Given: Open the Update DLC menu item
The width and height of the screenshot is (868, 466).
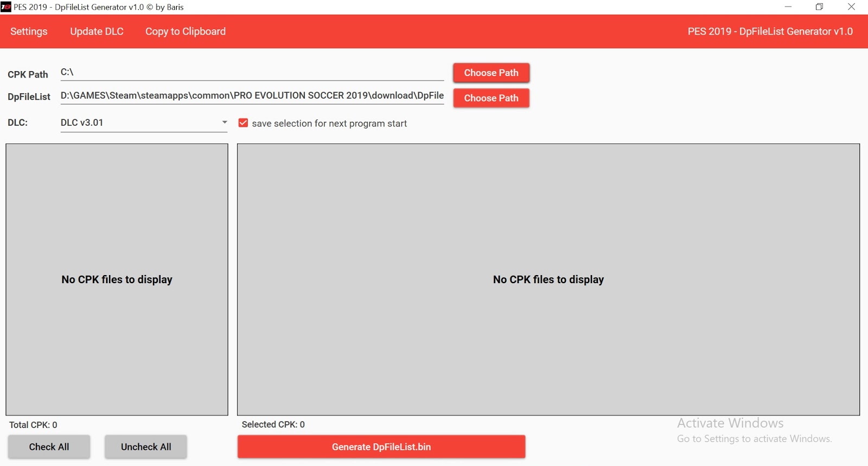Looking at the screenshot, I should [97, 31].
